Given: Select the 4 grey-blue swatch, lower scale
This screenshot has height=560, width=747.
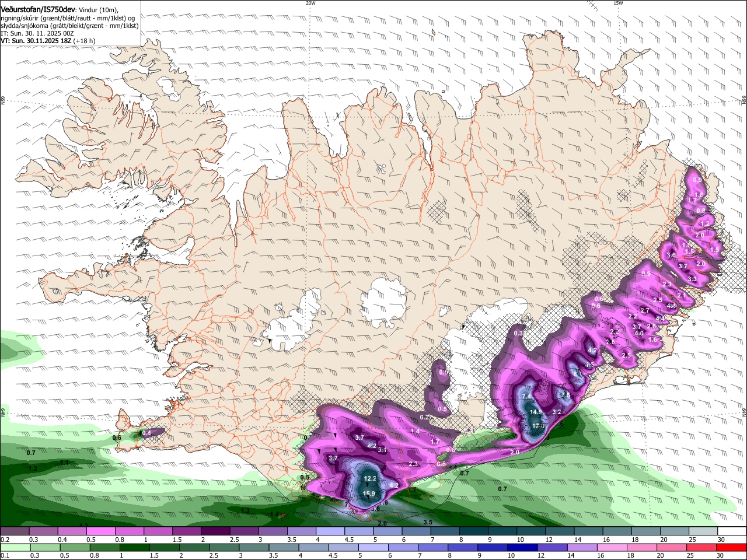Looking at the screenshot, I should click(x=313, y=548).
